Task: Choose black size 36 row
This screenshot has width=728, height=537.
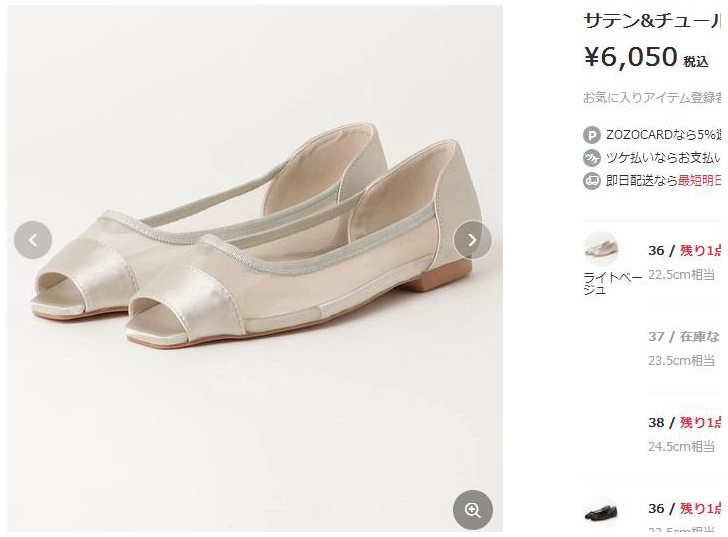Action: (x=685, y=514)
